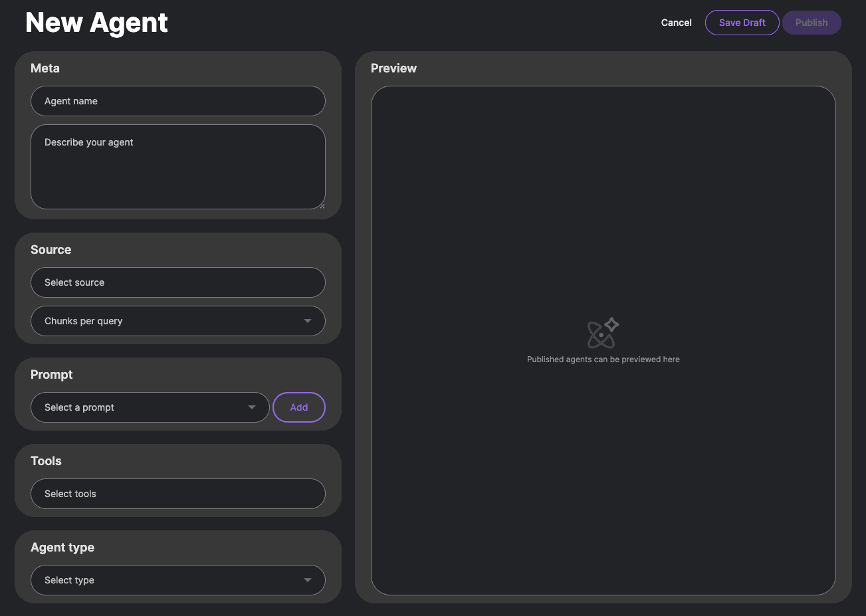Click the Describe your agent textarea
866x616 pixels.
coord(177,166)
